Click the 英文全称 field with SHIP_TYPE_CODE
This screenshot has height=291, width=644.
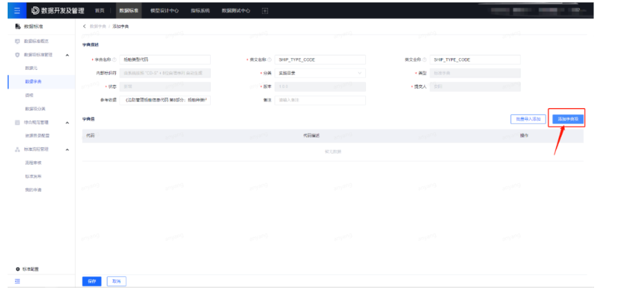coord(475,60)
